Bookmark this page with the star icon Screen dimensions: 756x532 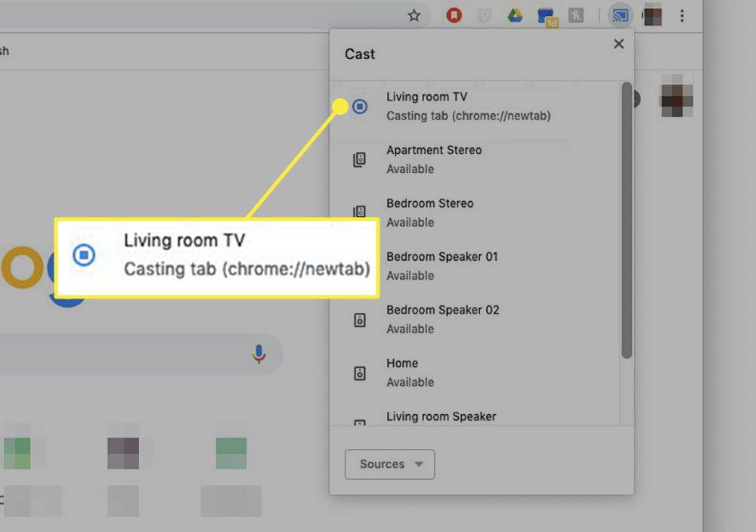pos(414,16)
